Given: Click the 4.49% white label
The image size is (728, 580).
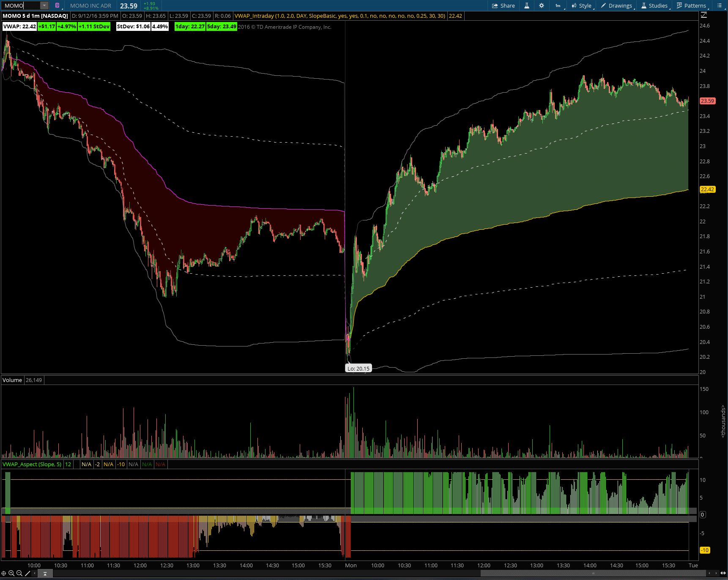Looking at the screenshot, I should [160, 26].
